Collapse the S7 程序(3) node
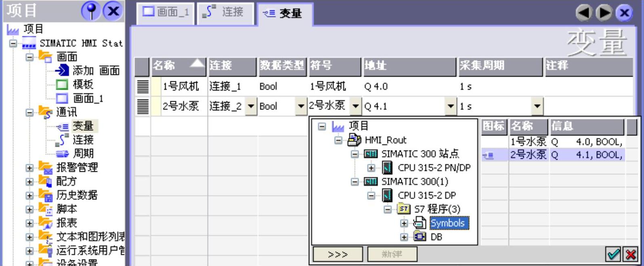 pyautogui.click(x=388, y=210)
